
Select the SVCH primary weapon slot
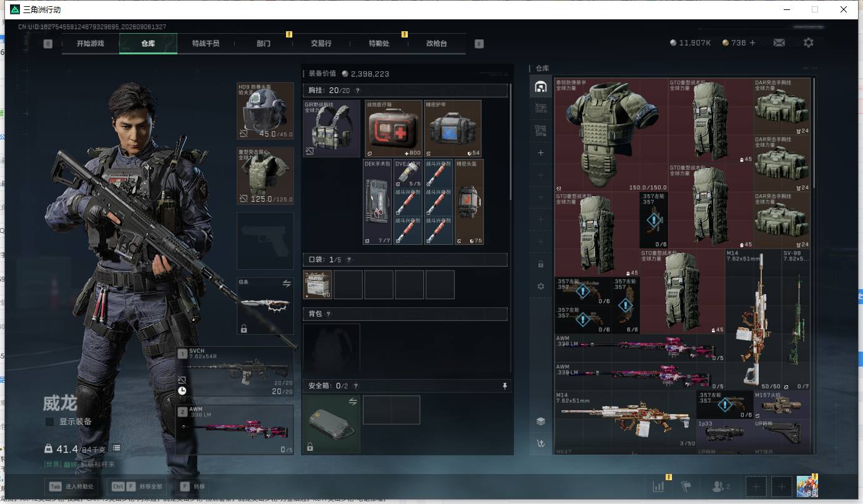(235, 372)
